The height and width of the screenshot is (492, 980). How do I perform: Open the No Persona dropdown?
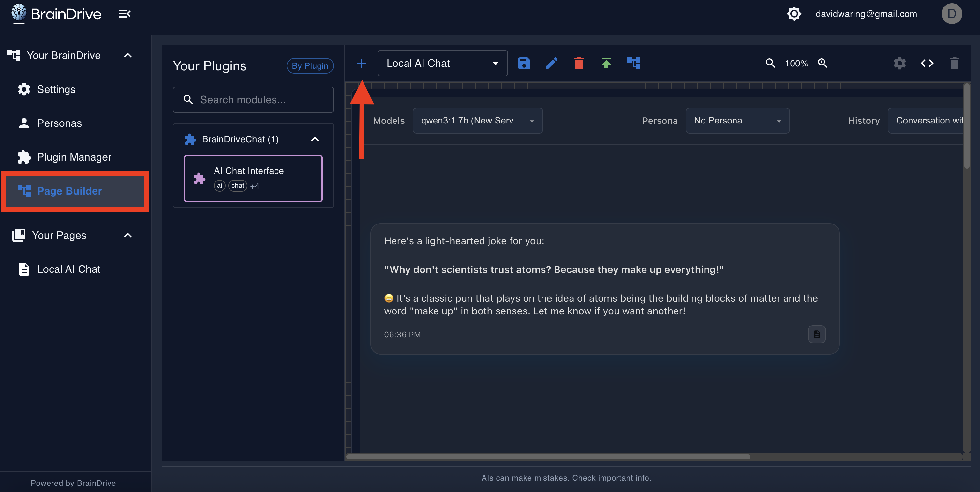pos(737,121)
